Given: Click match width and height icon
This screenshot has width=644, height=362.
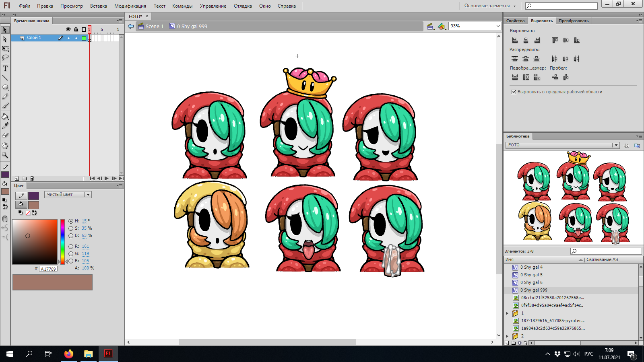Looking at the screenshot, I should (537, 77).
